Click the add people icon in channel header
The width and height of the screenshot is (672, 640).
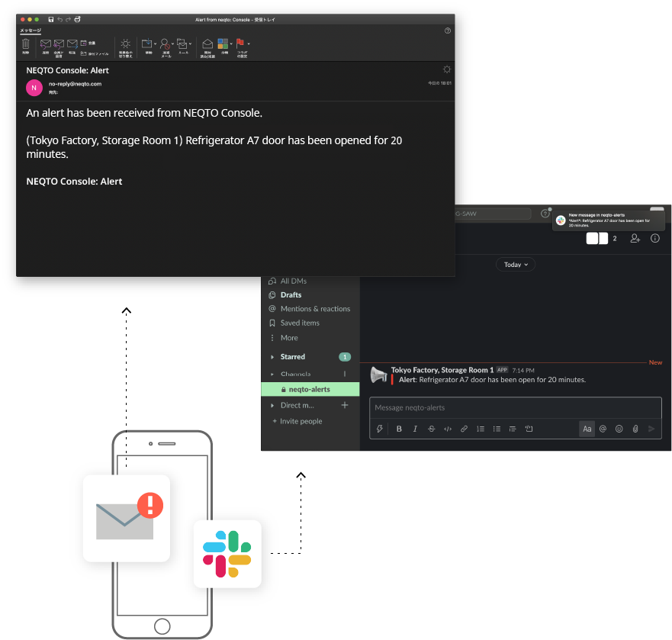click(635, 239)
